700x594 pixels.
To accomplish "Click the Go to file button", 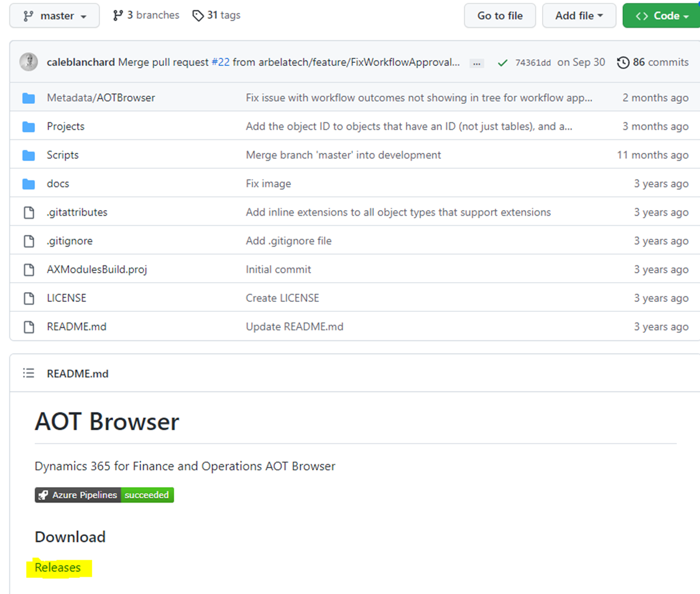I will (500, 16).
